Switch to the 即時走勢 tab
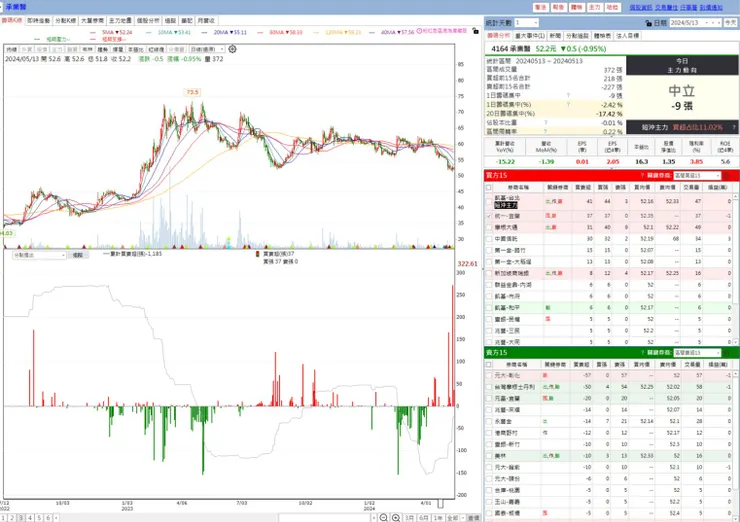The image size is (740, 522). coord(38,21)
